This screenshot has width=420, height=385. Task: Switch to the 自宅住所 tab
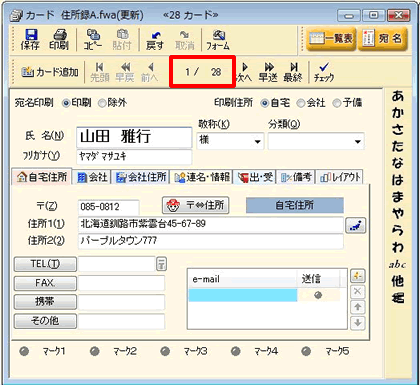(x=42, y=177)
